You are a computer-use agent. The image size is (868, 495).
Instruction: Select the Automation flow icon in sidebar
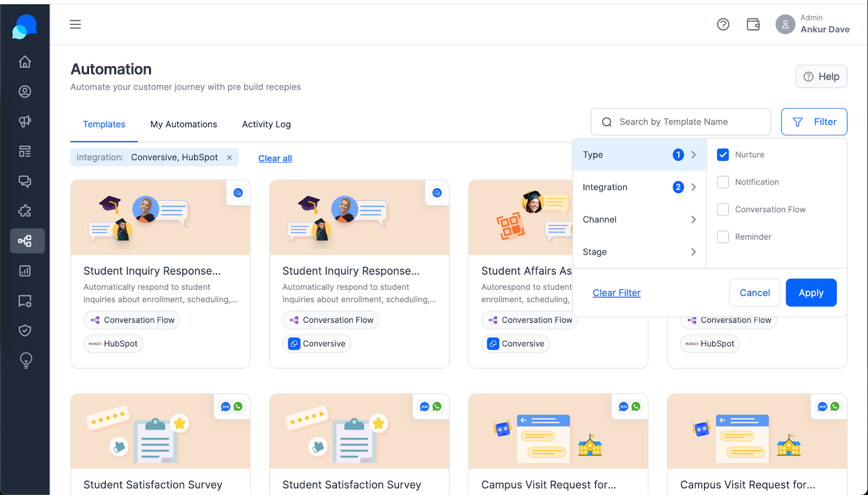27,241
